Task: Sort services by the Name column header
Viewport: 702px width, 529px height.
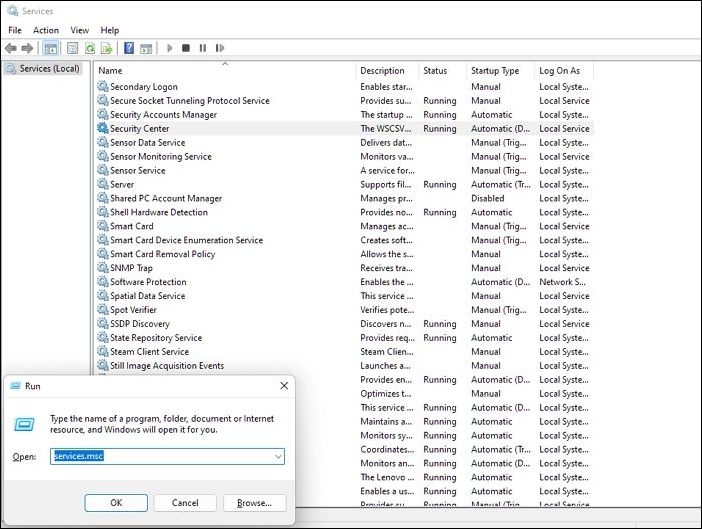Action: [225, 71]
